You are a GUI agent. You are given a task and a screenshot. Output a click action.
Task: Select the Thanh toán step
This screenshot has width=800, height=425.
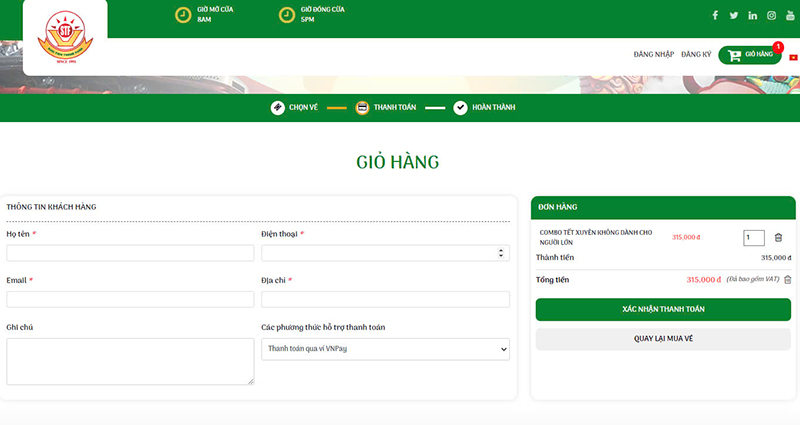pos(385,108)
